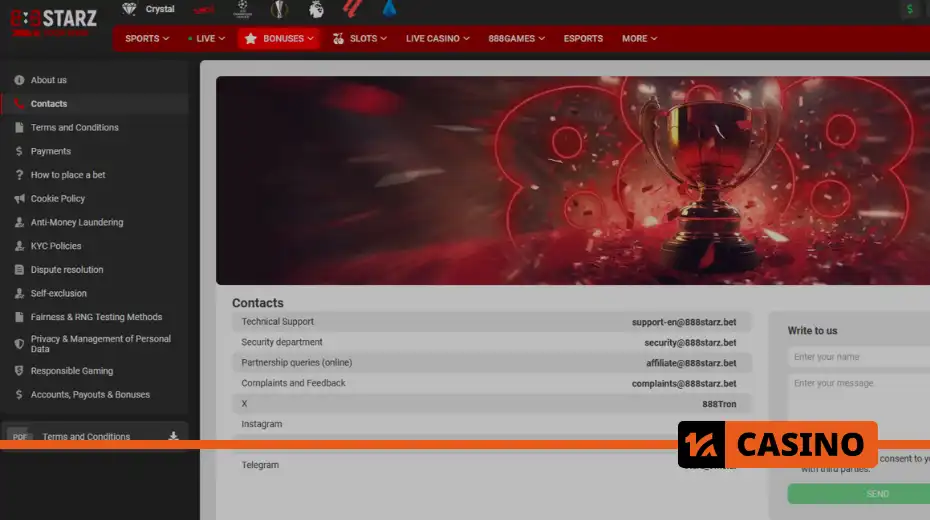Click the trophy banner image
The image size is (930, 520).
pos(573,180)
